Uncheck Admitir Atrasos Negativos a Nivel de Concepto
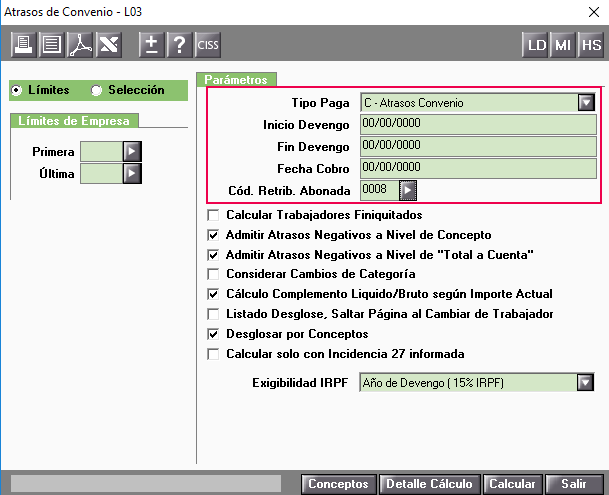 point(213,235)
